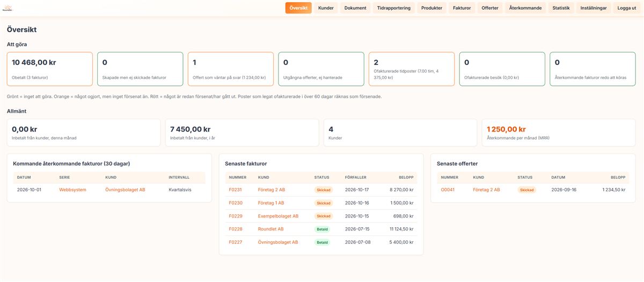Click quote date 2026-09-16
Viewport: 644px width, 282px height.
[x=564, y=190]
